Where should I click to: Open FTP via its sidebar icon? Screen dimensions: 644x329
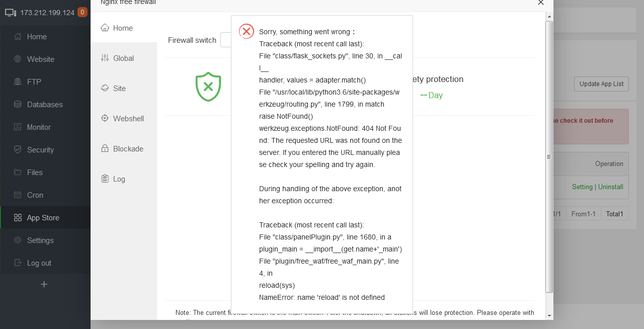(18, 82)
